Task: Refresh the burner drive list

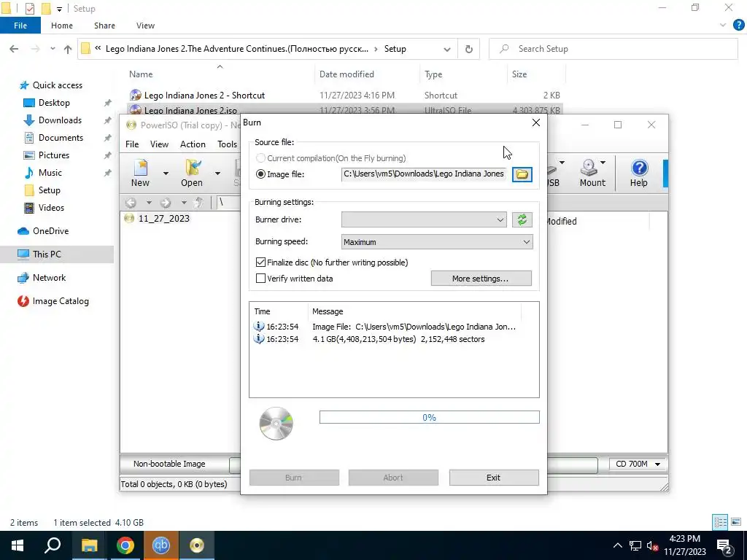Action: coord(522,219)
